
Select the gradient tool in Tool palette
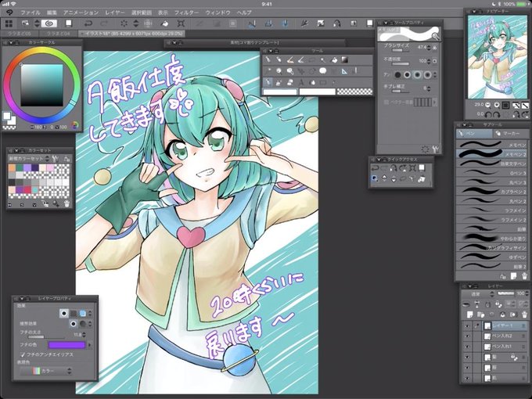(x=345, y=60)
